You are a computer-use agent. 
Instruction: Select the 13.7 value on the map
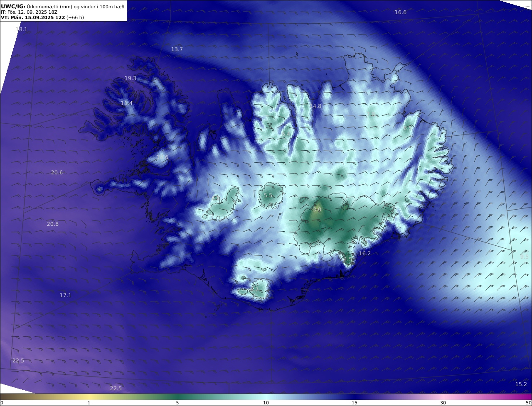click(177, 49)
